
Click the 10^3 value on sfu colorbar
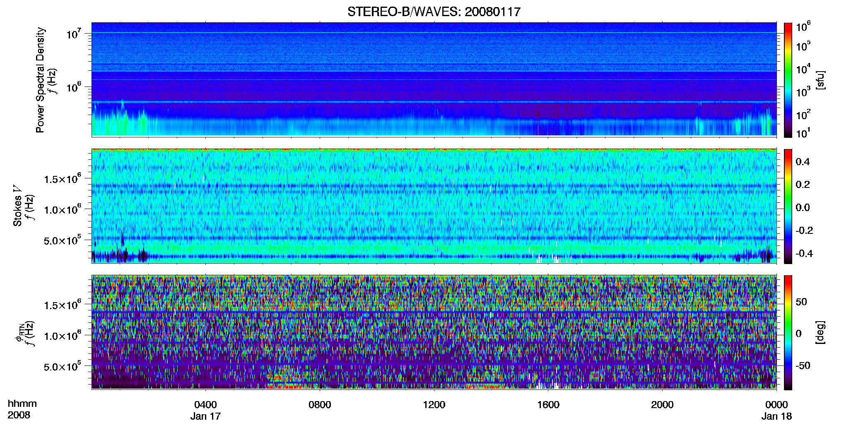[x=803, y=91]
